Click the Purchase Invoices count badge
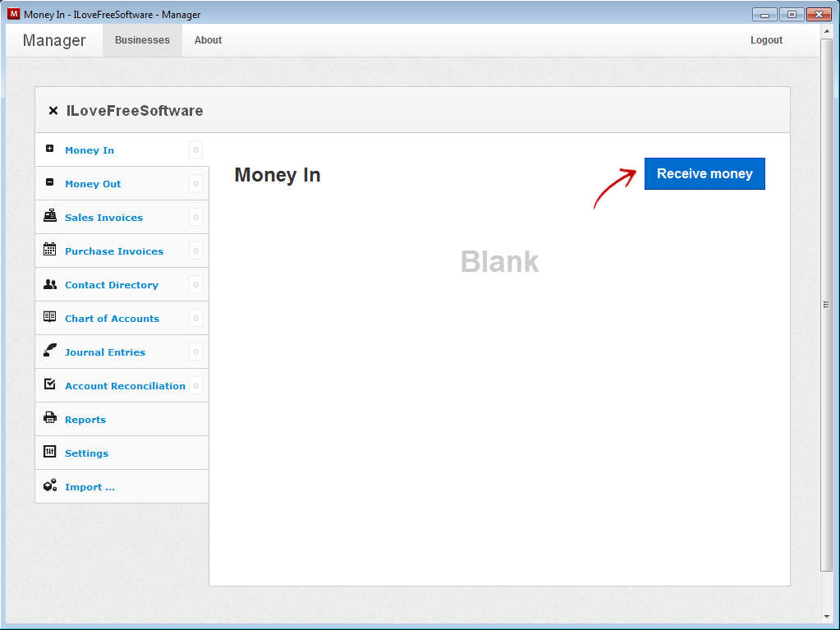Screen dimensions: 840x630 click(x=195, y=251)
